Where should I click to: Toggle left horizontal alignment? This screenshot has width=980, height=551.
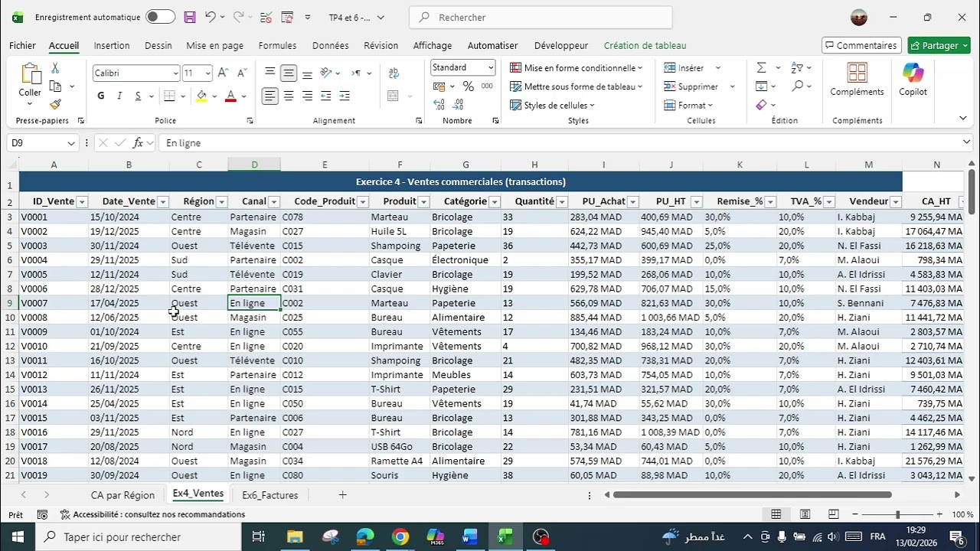(270, 96)
